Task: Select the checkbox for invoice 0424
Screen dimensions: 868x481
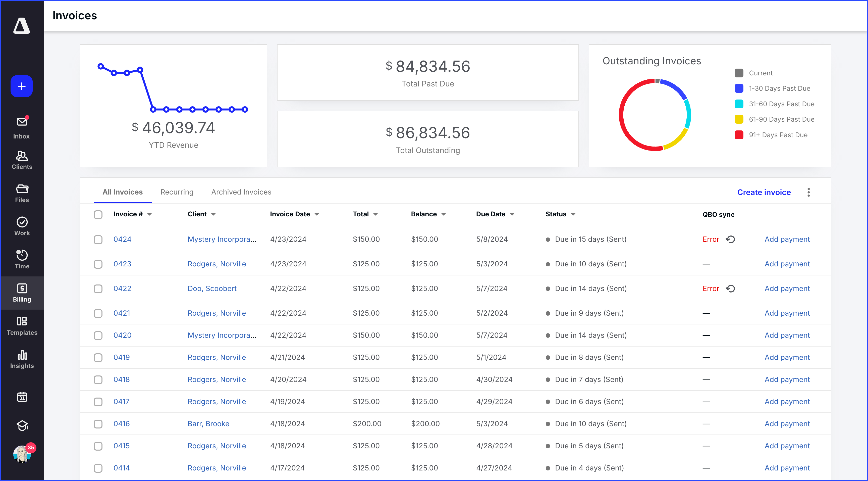Action: tap(98, 239)
